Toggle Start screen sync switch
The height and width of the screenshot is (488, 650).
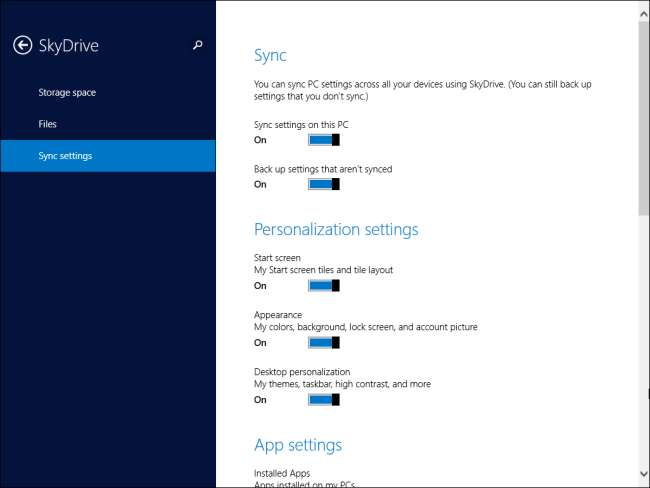pos(324,285)
